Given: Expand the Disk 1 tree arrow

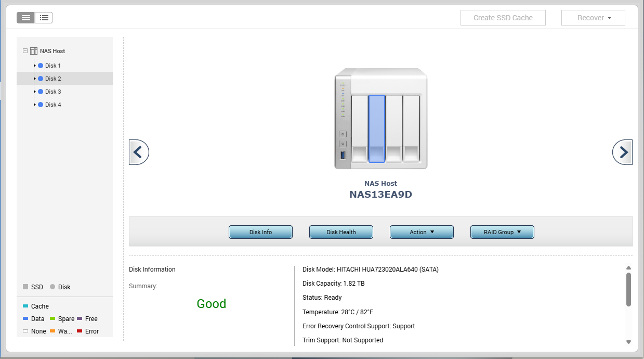Looking at the screenshot, I should coord(35,66).
